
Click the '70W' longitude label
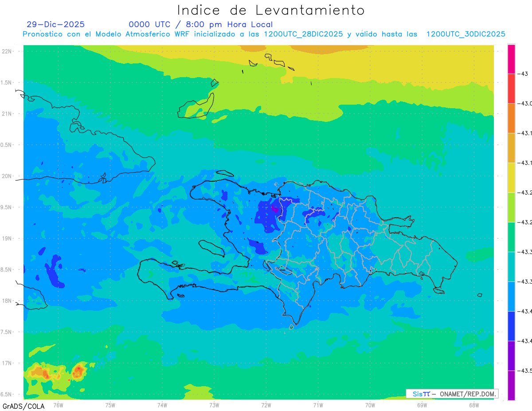click(x=370, y=404)
